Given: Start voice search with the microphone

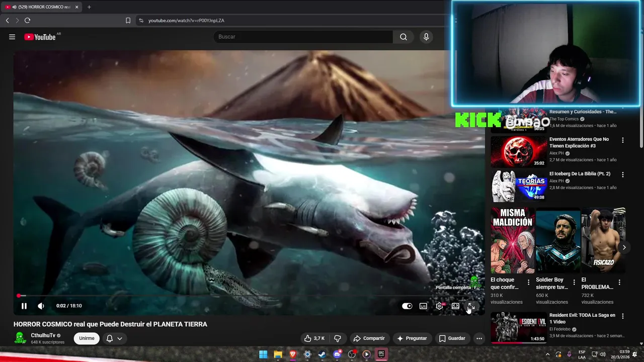Looking at the screenshot, I should pos(426,37).
